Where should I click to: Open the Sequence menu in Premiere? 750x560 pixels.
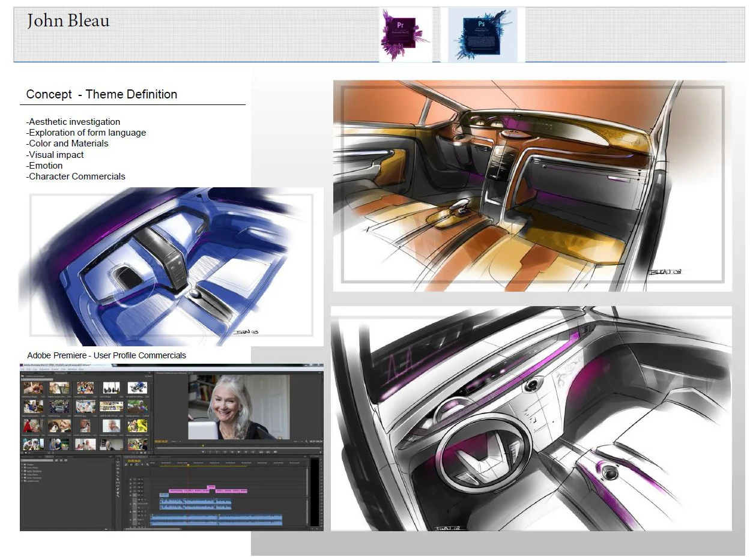(x=44, y=369)
